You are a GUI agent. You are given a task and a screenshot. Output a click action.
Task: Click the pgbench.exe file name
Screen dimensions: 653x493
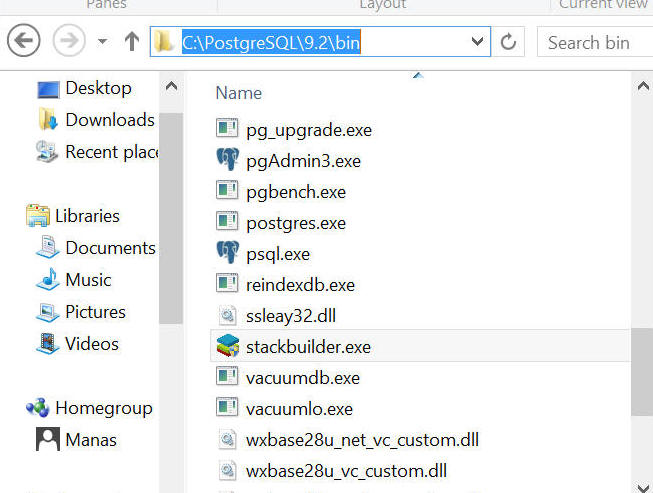(x=296, y=192)
